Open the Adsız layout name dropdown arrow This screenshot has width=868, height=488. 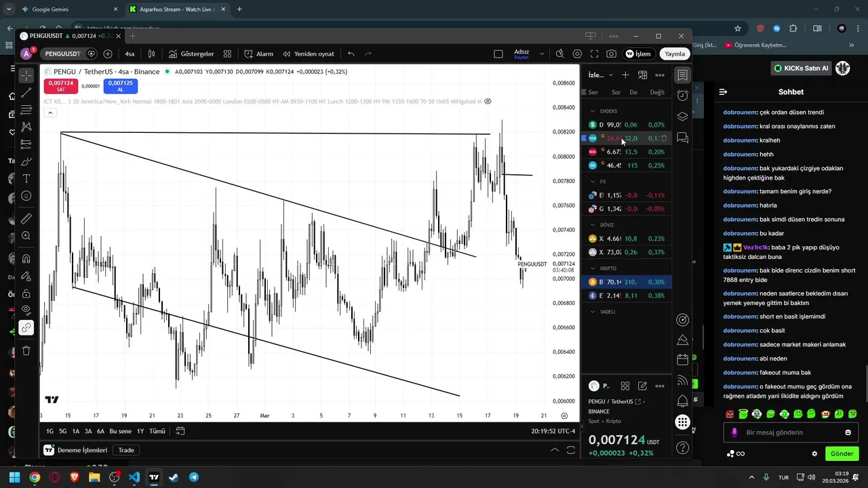pyautogui.click(x=542, y=54)
